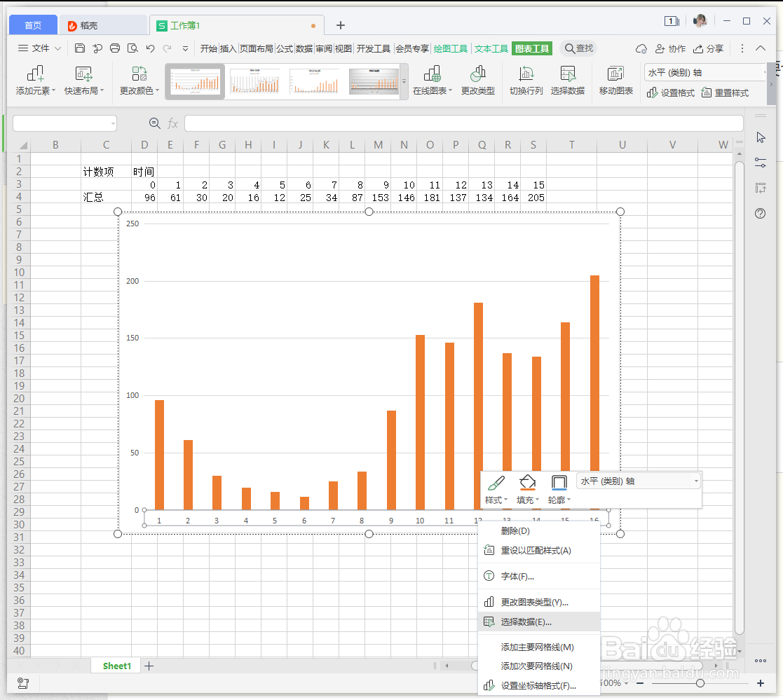This screenshot has width=783, height=700.
Task: Select the Sheet1 worksheet tab
Action: click(116, 666)
